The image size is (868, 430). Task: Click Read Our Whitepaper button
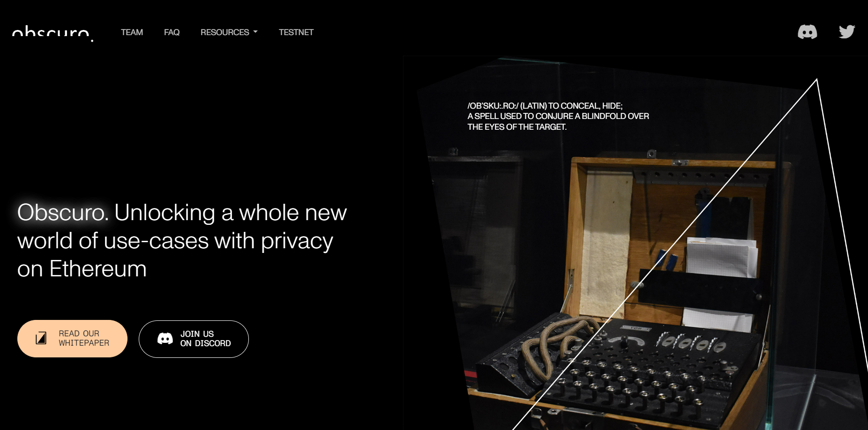(72, 339)
